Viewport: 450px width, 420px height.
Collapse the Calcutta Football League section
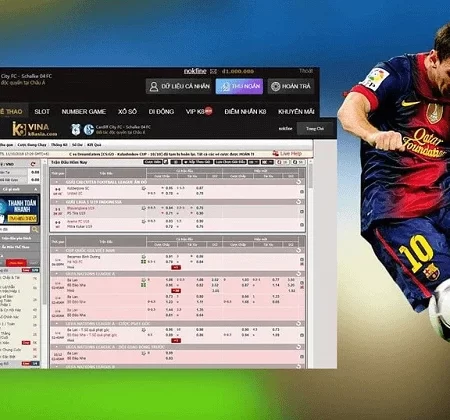point(56,182)
